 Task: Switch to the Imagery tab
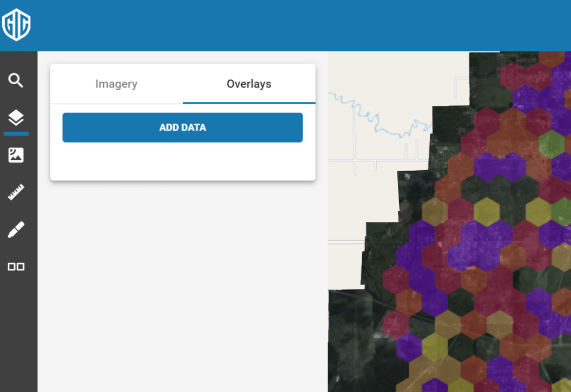coord(116,84)
